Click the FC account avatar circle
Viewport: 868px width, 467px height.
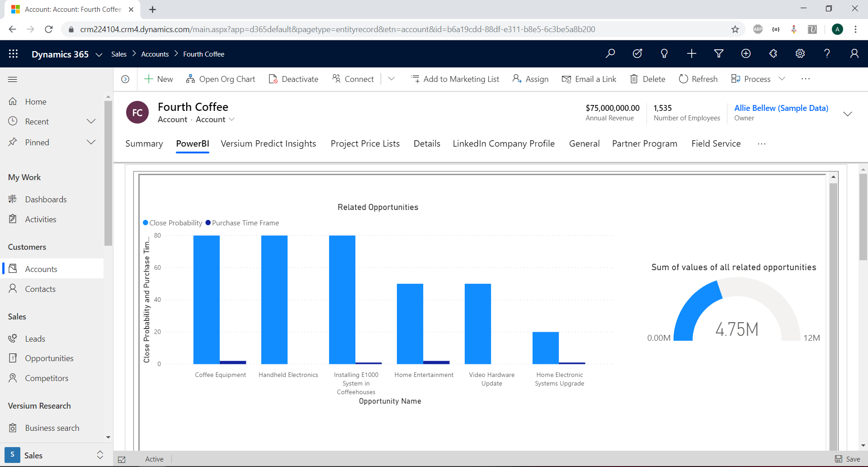[x=137, y=113]
